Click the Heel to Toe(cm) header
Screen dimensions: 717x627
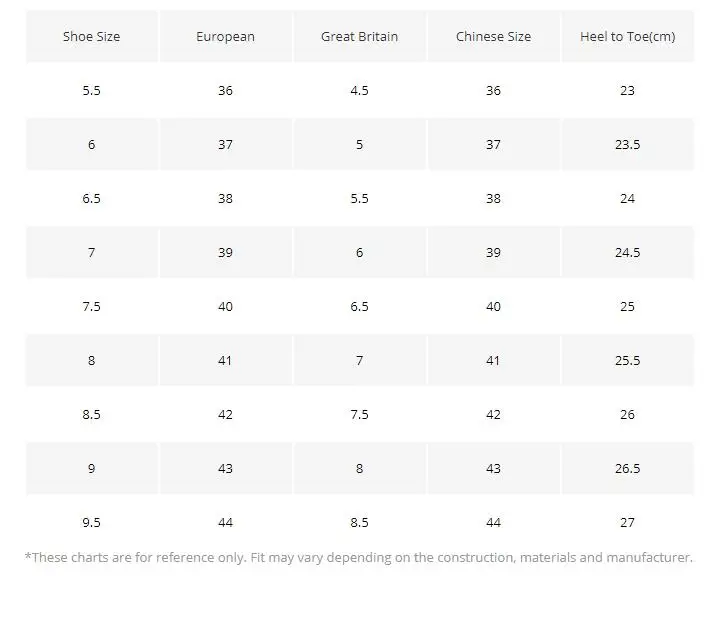(x=627, y=36)
